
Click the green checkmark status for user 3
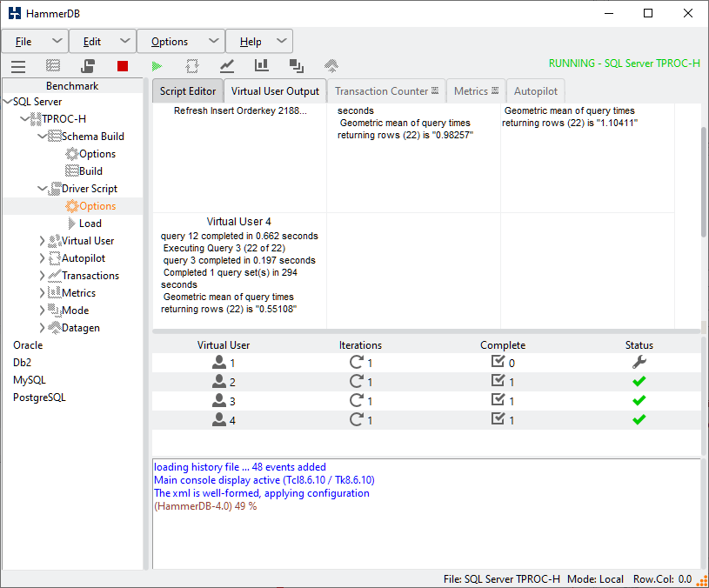pos(639,400)
